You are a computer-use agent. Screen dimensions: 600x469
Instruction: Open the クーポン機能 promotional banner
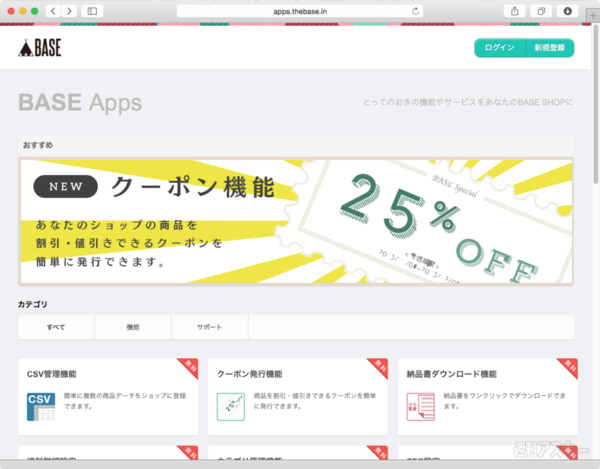click(296, 221)
